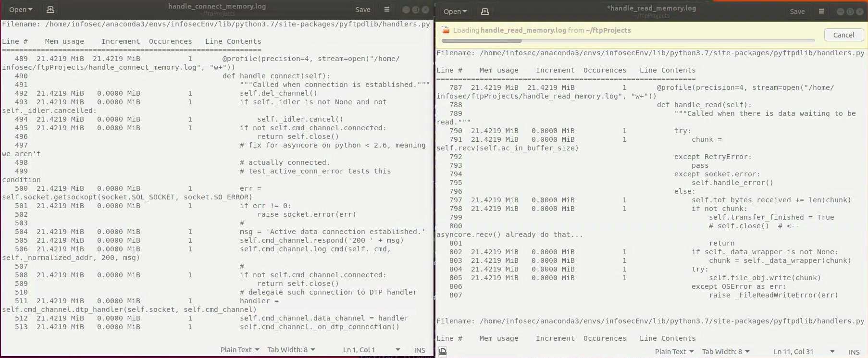Create new document in handle_read_memory.log window
Screen dimensions: 868x358
coord(484,12)
